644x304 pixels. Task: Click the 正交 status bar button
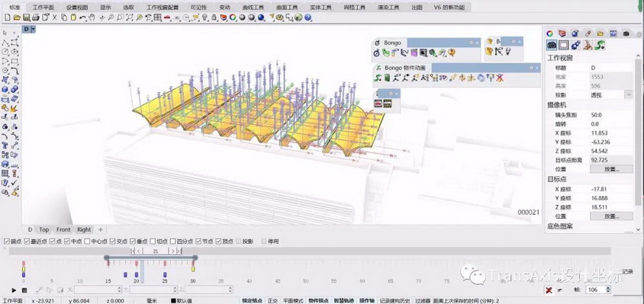pos(273,301)
